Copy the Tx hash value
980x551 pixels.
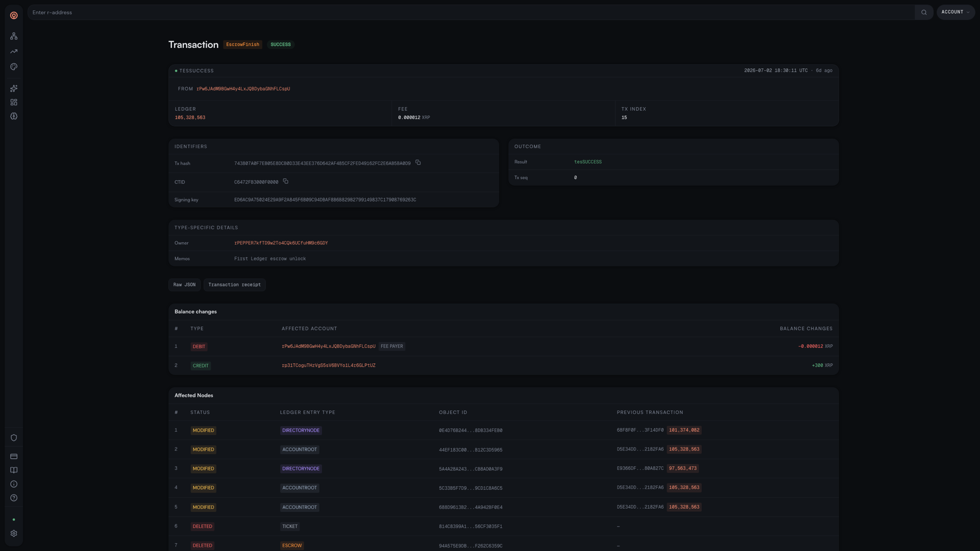(x=418, y=163)
